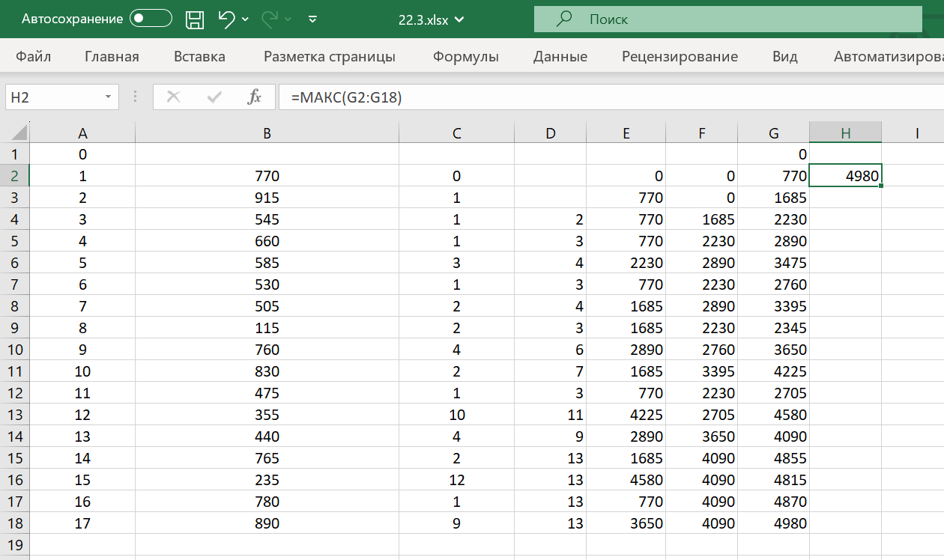The width and height of the screenshot is (944, 560).
Task: Confirm formula entry with checkmark icon
Action: [214, 97]
